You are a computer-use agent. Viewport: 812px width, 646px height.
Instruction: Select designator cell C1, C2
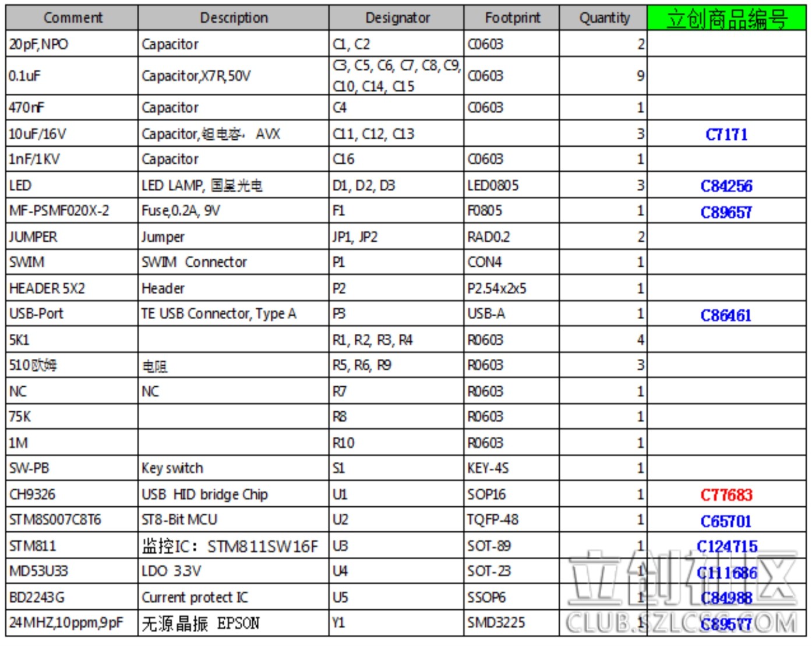click(x=397, y=44)
